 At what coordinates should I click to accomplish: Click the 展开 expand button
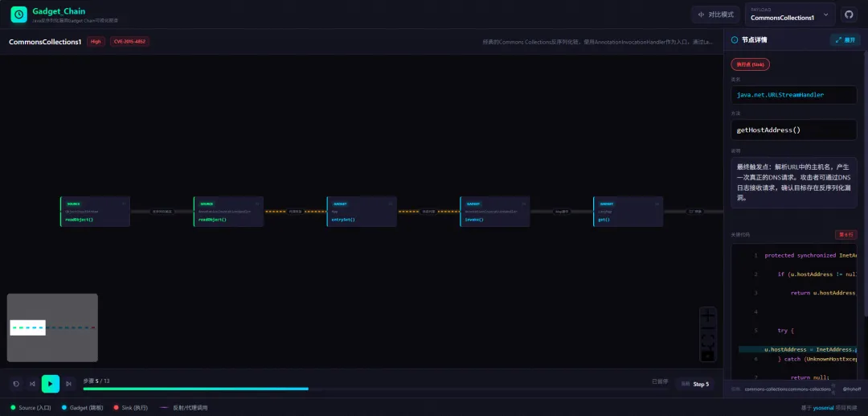pyautogui.click(x=845, y=40)
